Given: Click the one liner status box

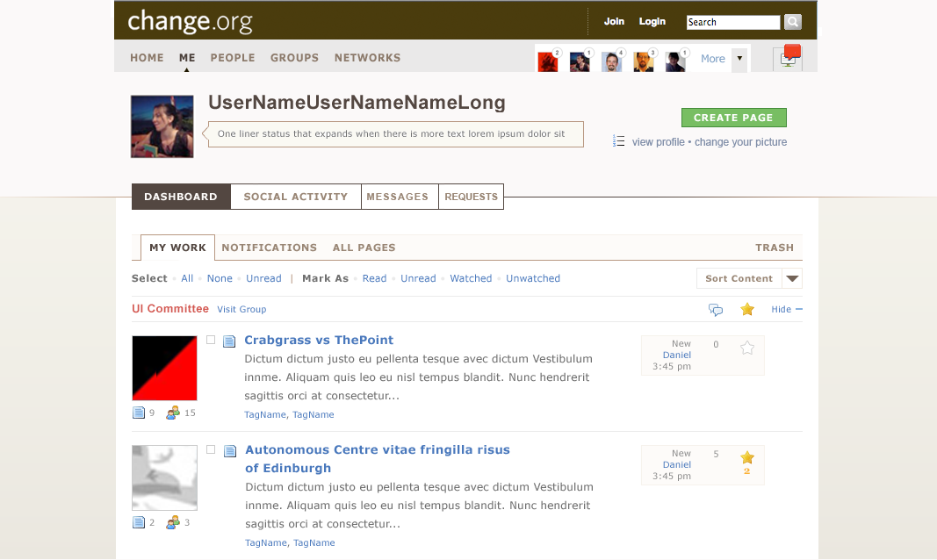Looking at the screenshot, I should [395, 134].
